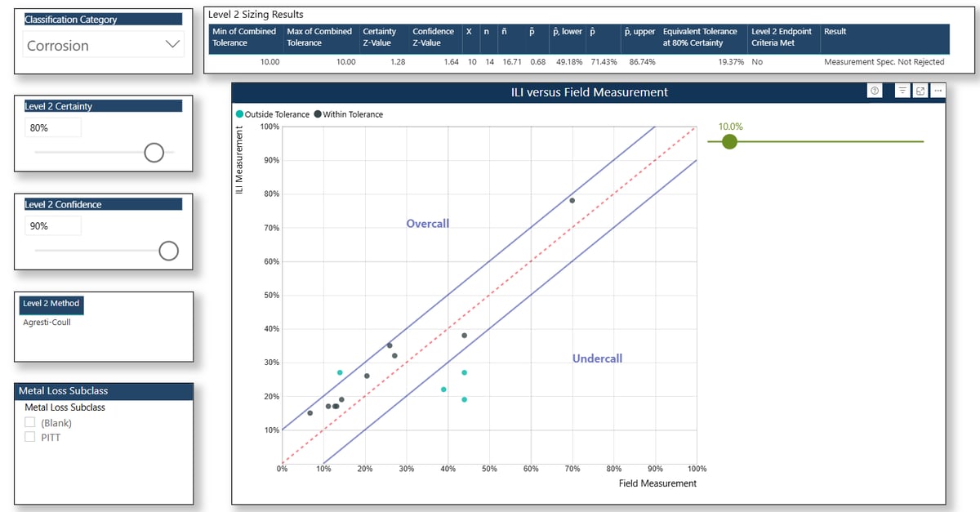Click the 90% confidence input field
Image resolution: width=980 pixels, height=512 pixels.
pos(52,225)
